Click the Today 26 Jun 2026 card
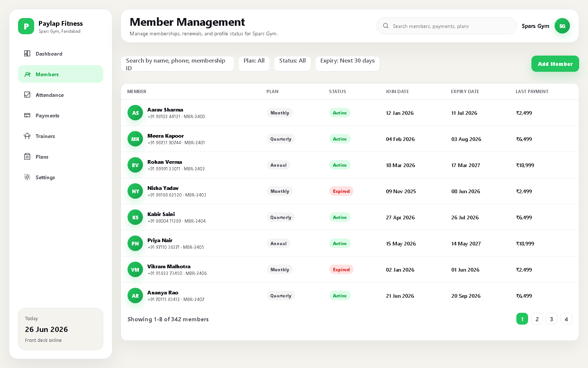 click(61, 329)
